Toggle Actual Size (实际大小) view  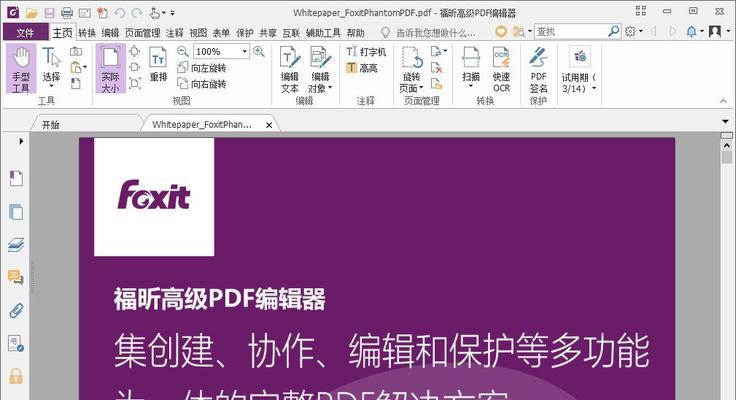pyautogui.click(x=111, y=69)
